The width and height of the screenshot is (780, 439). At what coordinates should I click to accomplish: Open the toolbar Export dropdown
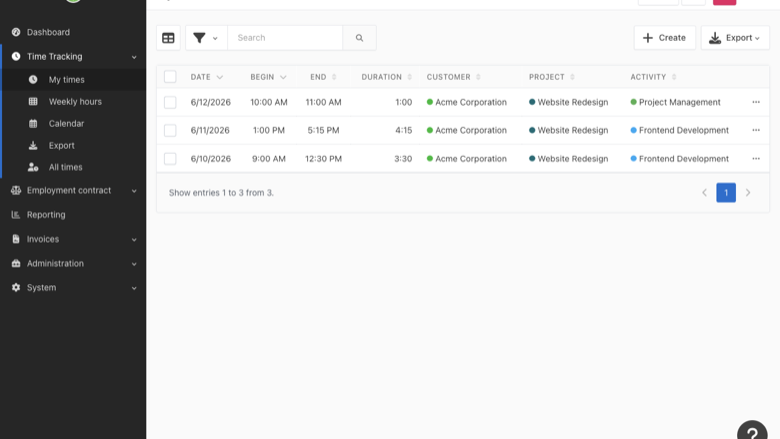(735, 38)
